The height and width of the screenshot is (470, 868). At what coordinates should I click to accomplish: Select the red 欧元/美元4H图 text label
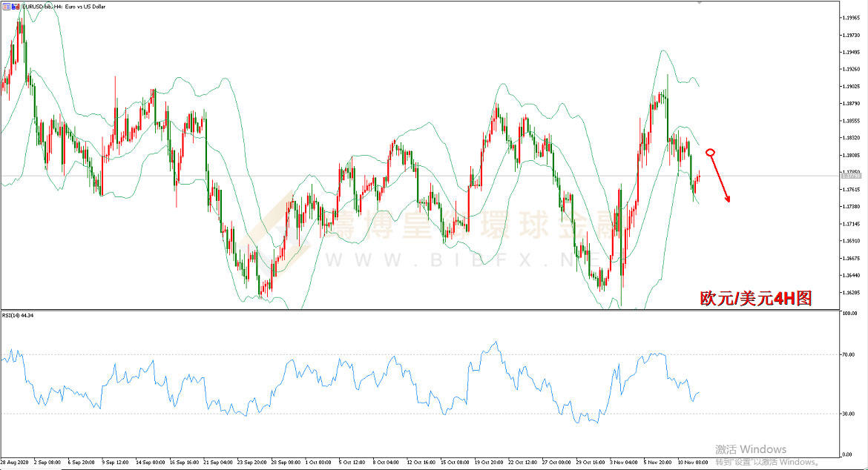756,299
